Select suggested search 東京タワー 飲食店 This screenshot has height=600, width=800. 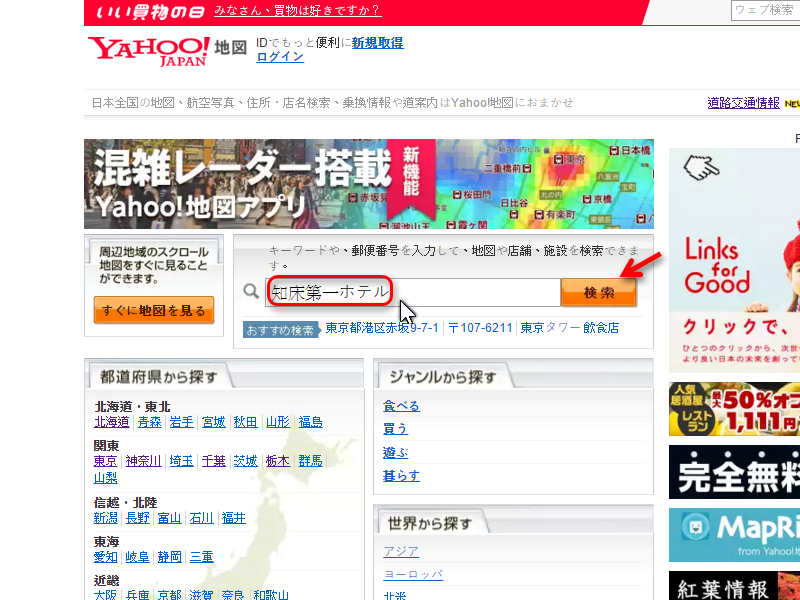[569, 328]
